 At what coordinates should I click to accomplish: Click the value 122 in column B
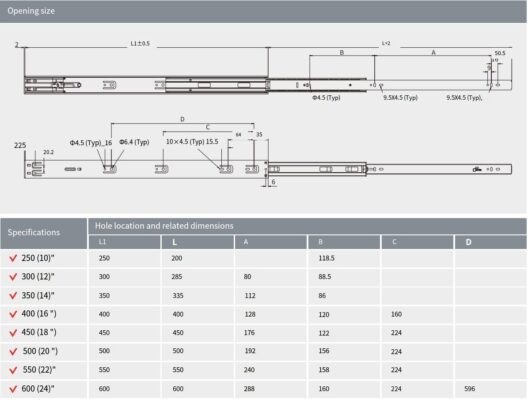click(324, 333)
